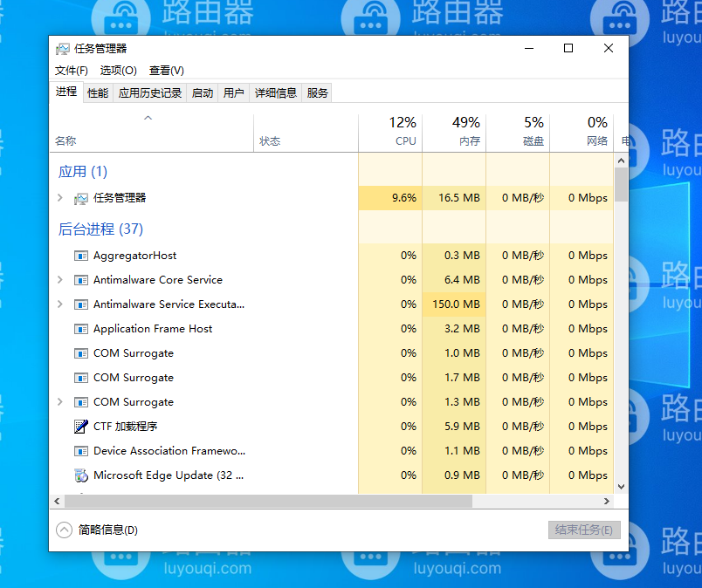Select the 进程 tab

point(66,92)
